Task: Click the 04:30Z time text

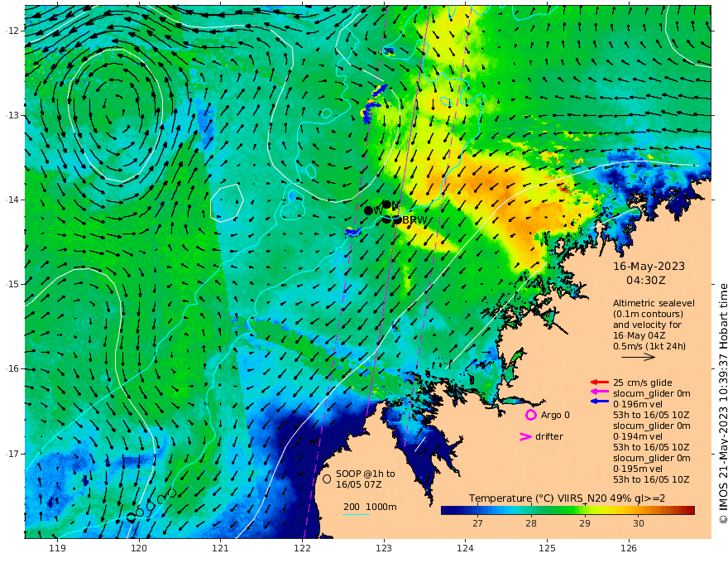Action: coord(646,281)
